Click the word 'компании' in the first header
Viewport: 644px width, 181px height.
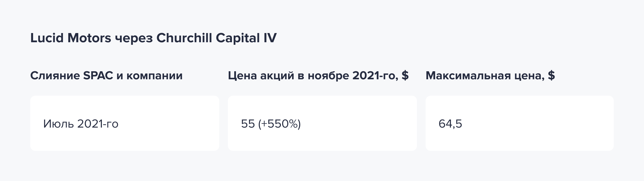155,76
